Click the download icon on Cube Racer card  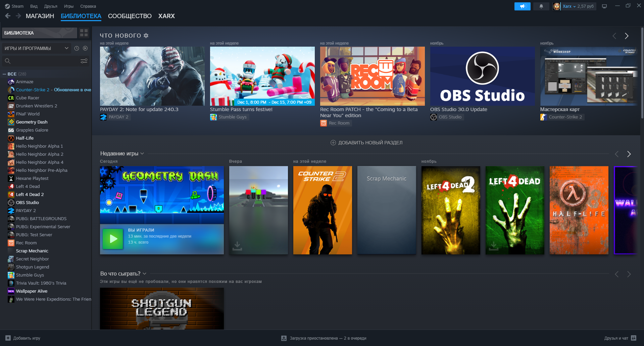click(x=237, y=246)
